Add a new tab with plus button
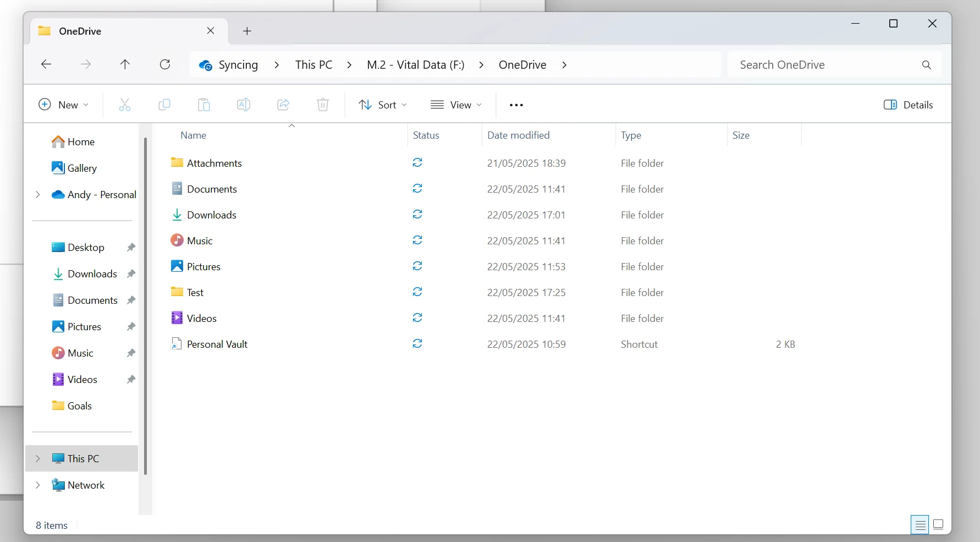 (x=247, y=31)
